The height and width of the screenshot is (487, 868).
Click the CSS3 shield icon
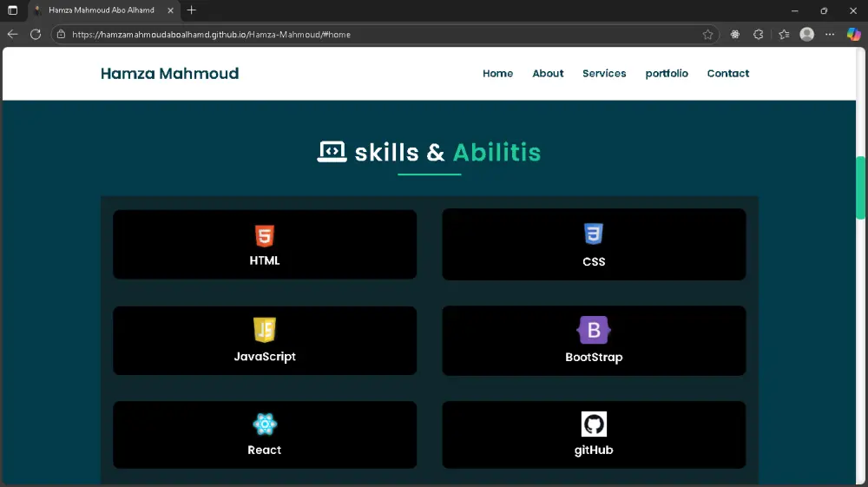point(594,234)
